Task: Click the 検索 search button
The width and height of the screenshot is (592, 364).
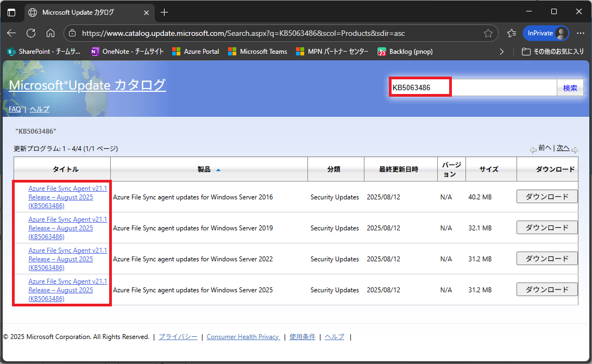Action: [570, 87]
